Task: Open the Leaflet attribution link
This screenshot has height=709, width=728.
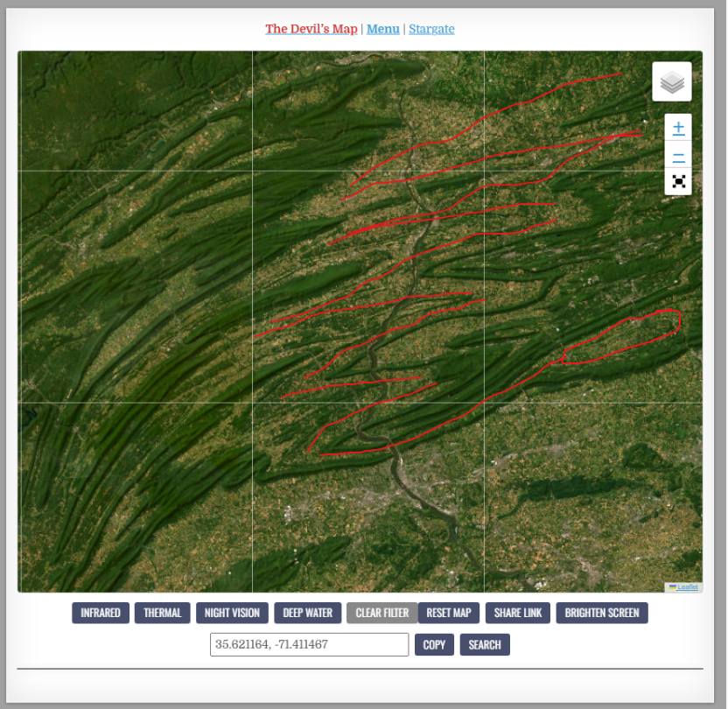Action: tap(687, 587)
